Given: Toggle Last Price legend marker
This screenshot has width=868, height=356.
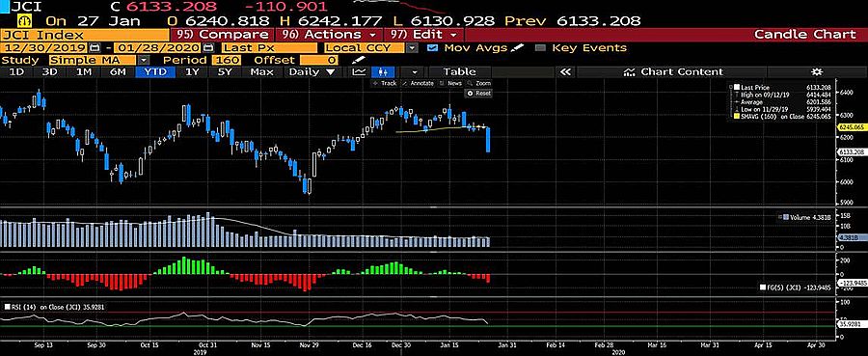Looking at the screenshot, I should click(736, 88).
